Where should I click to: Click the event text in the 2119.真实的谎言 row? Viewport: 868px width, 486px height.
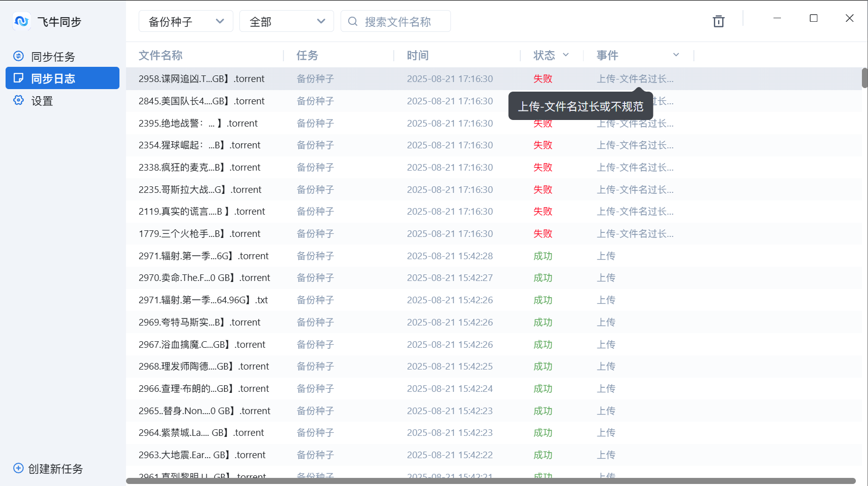coord(635,211)
